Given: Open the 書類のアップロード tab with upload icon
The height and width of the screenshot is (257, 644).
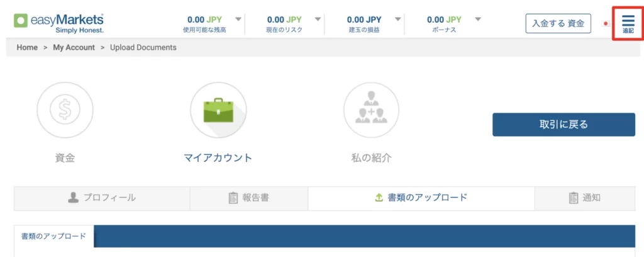Looking at the screenshot, I should (421, 198).
